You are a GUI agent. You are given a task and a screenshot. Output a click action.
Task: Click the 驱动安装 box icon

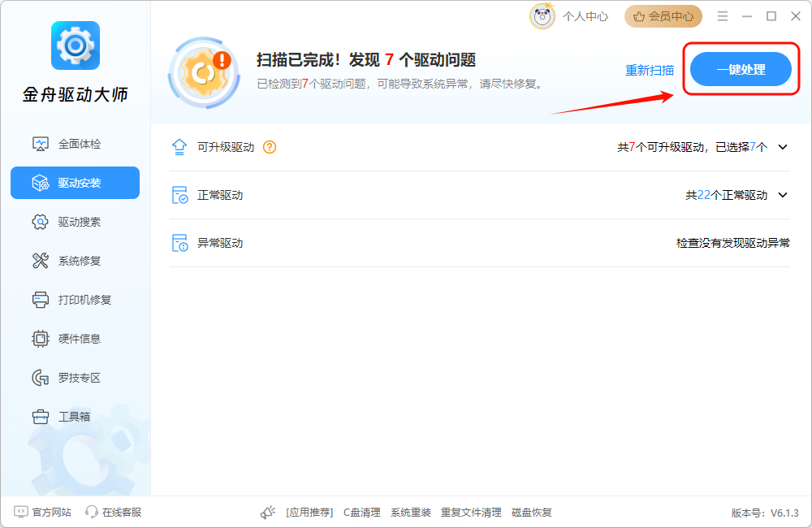[41, 183]
